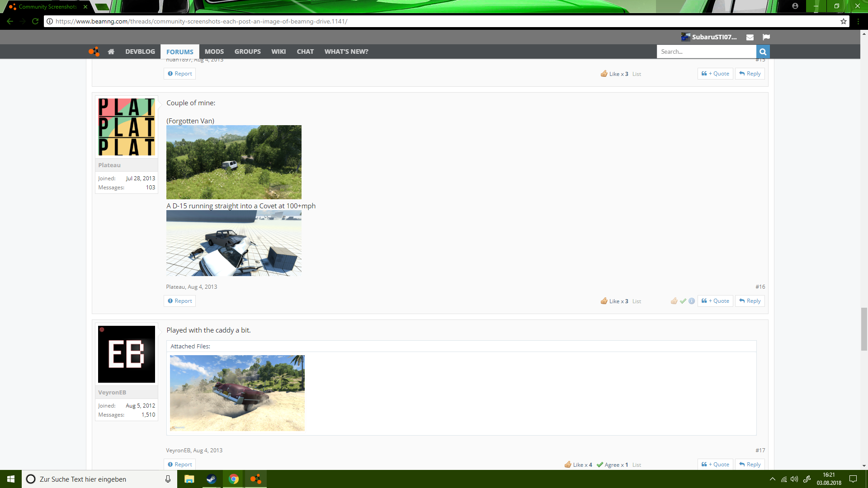Click the BeamNG logo in navbar
The image size is (868, 488).
pyautogui.click(x=94, y=52)
